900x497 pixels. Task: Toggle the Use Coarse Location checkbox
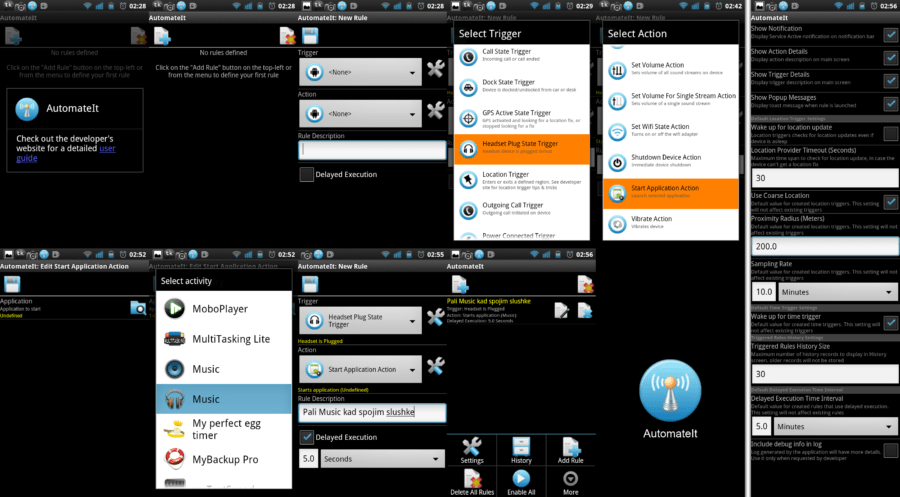click(x=891, y=202)
